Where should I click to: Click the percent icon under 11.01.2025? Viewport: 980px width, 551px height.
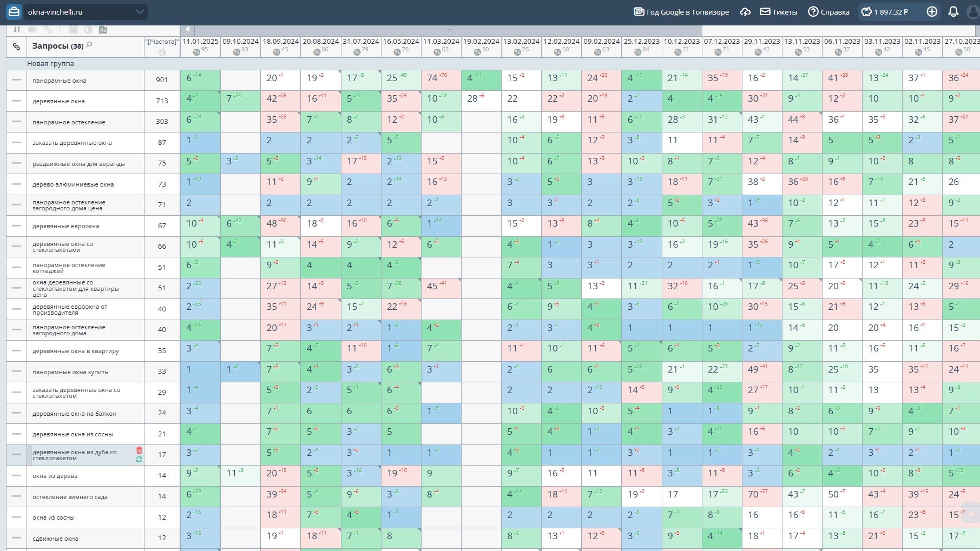(x=197, y=52)
